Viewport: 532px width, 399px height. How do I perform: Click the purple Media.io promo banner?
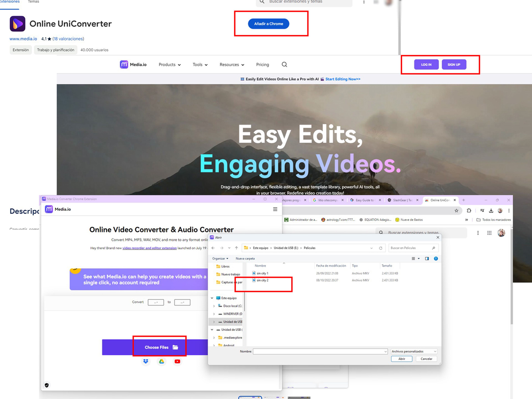tap(139, 279)
